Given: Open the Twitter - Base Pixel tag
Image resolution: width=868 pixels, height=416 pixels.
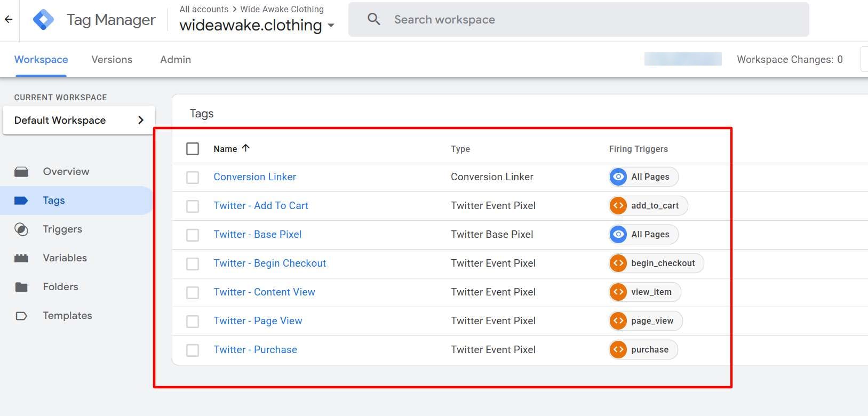Looking at the screenshot, I should coord(258,234).
